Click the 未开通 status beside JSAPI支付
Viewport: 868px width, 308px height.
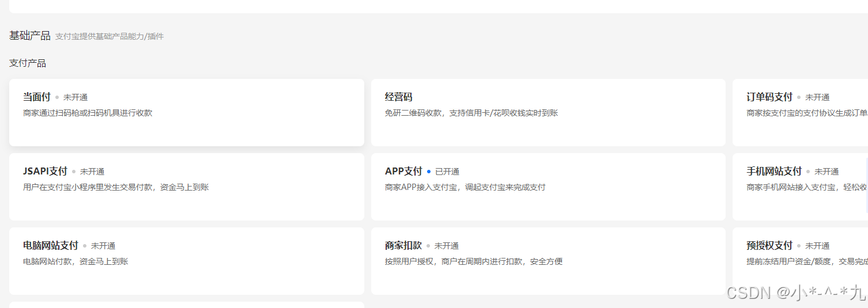pyautogui.click(x=92, y=172)
